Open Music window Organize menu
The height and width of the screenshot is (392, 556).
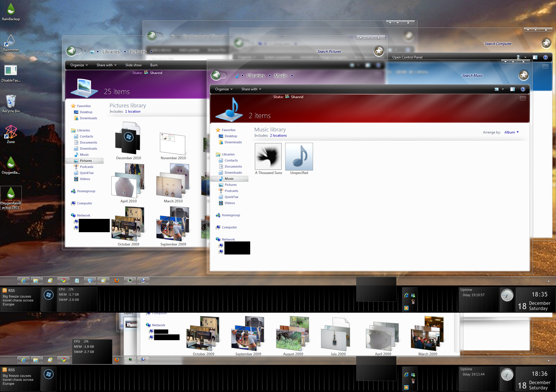coord(224,89)
